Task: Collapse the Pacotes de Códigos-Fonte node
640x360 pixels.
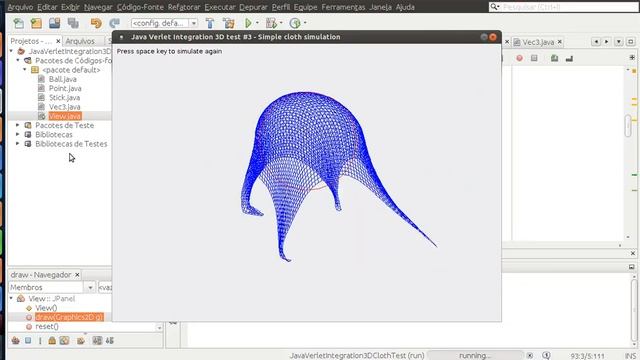Action: click(18, 60)
